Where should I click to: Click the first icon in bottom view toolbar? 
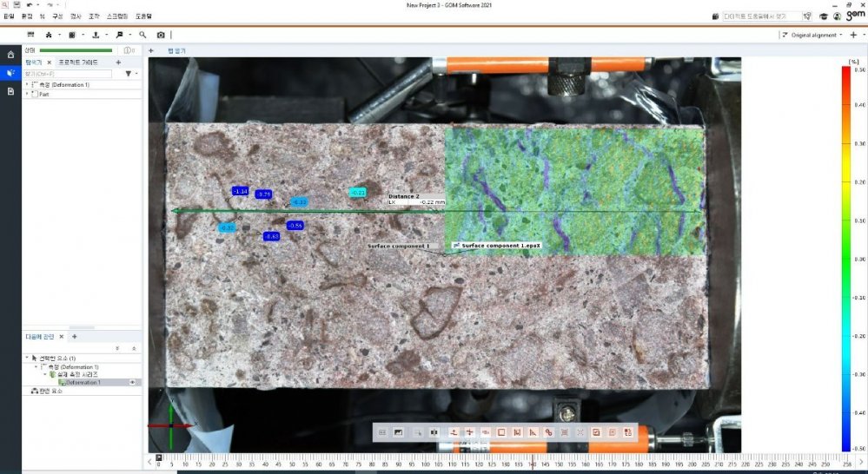[382, 431]
